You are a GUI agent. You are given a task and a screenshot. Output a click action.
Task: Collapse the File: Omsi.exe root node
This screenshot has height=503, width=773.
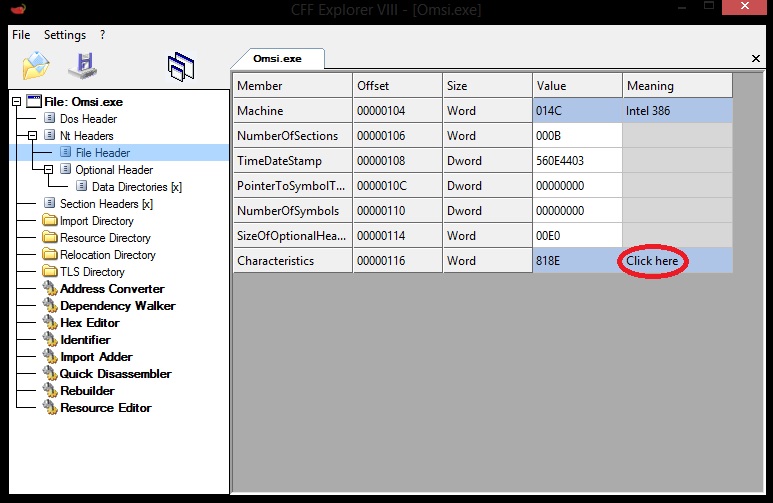(x=17, y=102)
